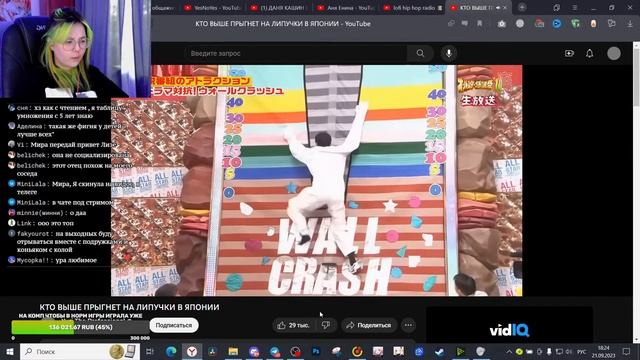Start voice search with the microphone icon
This screenshot has width=640, height=360.
[449, 53]
